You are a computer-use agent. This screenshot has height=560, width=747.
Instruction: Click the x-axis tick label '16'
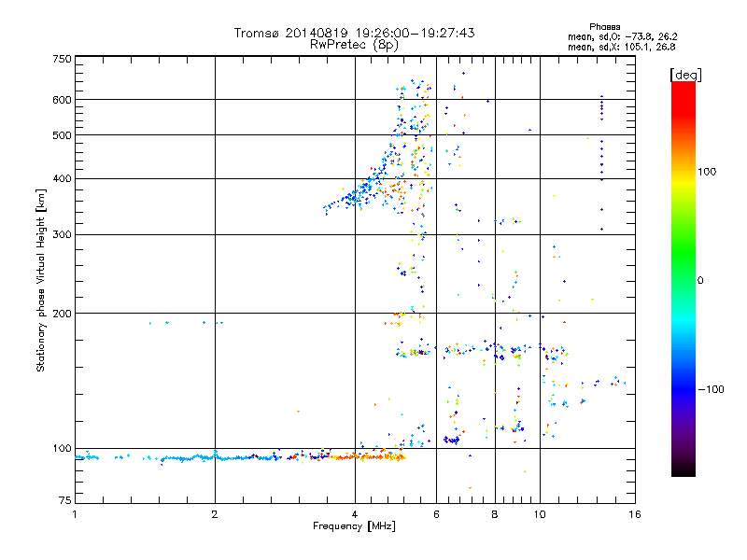coord(635,514)
